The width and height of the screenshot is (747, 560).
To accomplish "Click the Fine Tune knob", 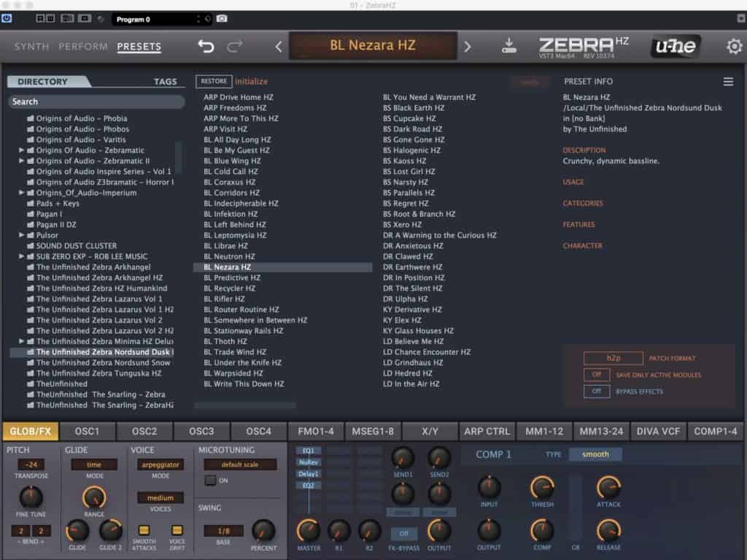I will tap(31, 497).
